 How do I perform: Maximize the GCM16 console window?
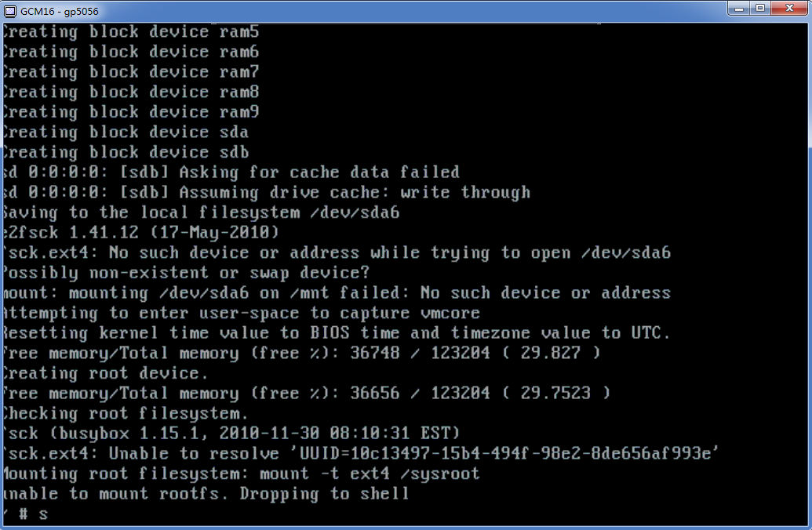pos(760,8)
